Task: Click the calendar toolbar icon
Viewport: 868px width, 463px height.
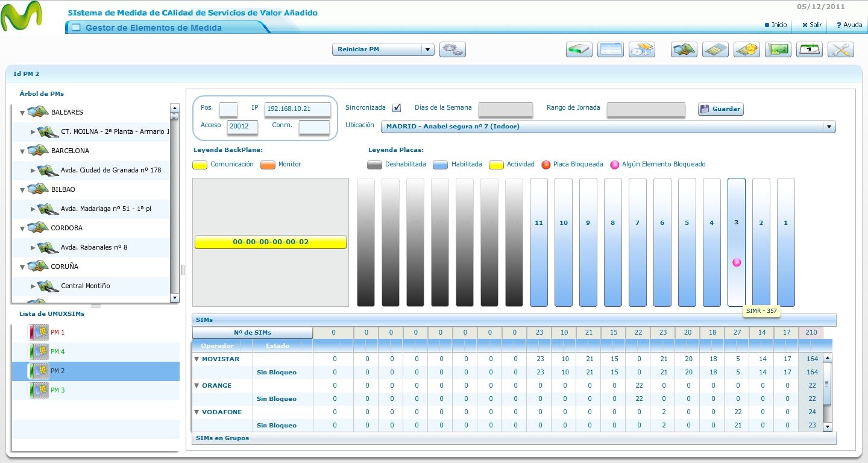Action: [810, 49]
